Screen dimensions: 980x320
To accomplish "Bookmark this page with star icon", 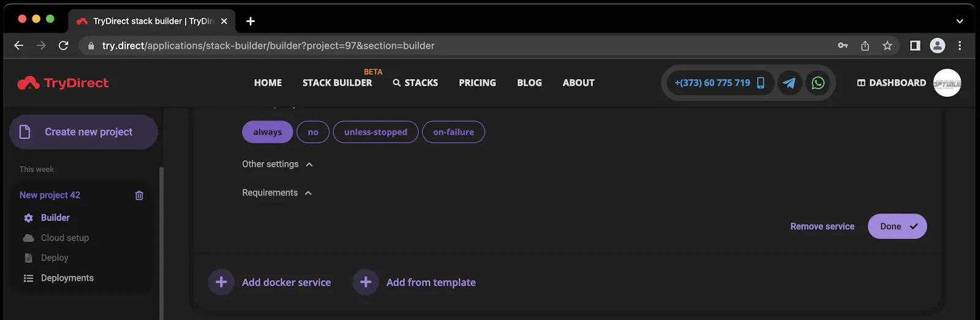I will pos(887,45).
